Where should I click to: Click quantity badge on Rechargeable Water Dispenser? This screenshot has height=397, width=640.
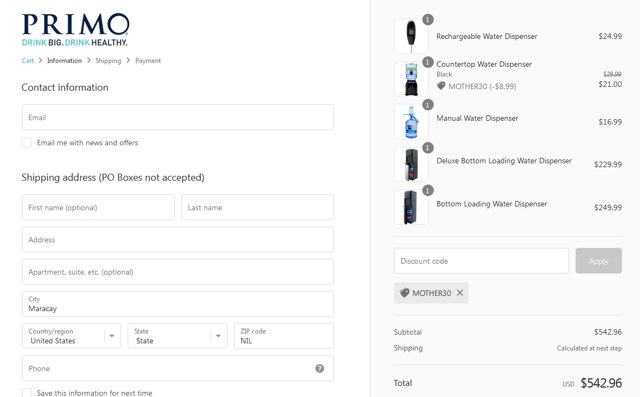pyautogui.click(x=427, y=19)
